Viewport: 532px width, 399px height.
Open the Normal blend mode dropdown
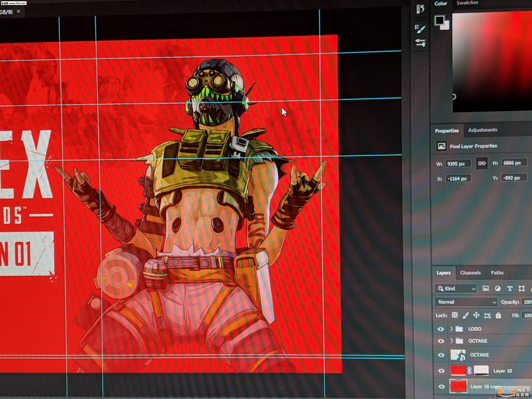(466, 302)
